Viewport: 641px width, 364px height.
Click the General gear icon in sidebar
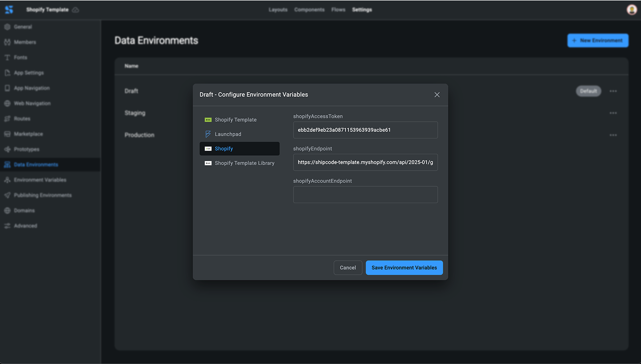tap(7, 27)
